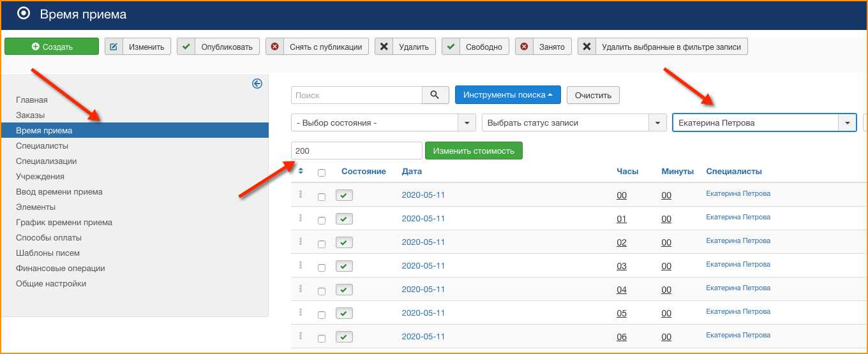Image resolution: width=868 pixels, height=354 pixels.
Task: Open the Выбор состояния dropdown
Action: point(383,122)
